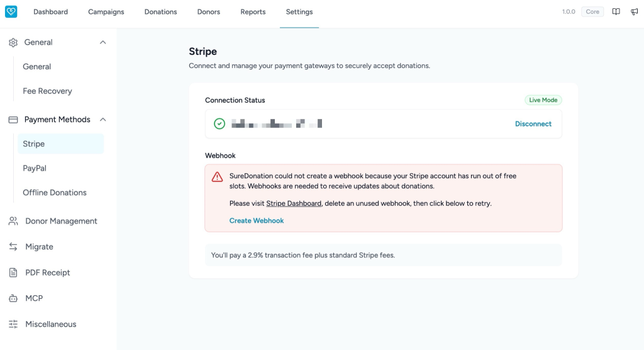Click the Miscellaneous sliders icon
This screenshot has width=644, height=350.
(13, 324)
